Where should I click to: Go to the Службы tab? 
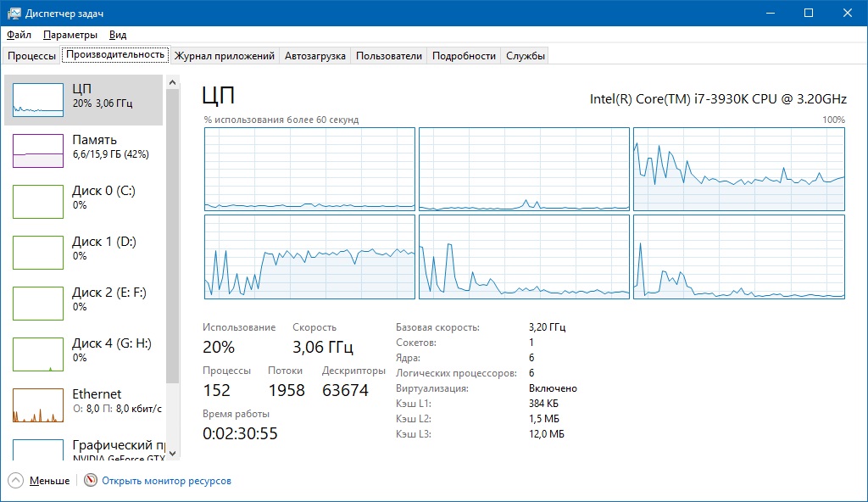(x=525, y=56)
